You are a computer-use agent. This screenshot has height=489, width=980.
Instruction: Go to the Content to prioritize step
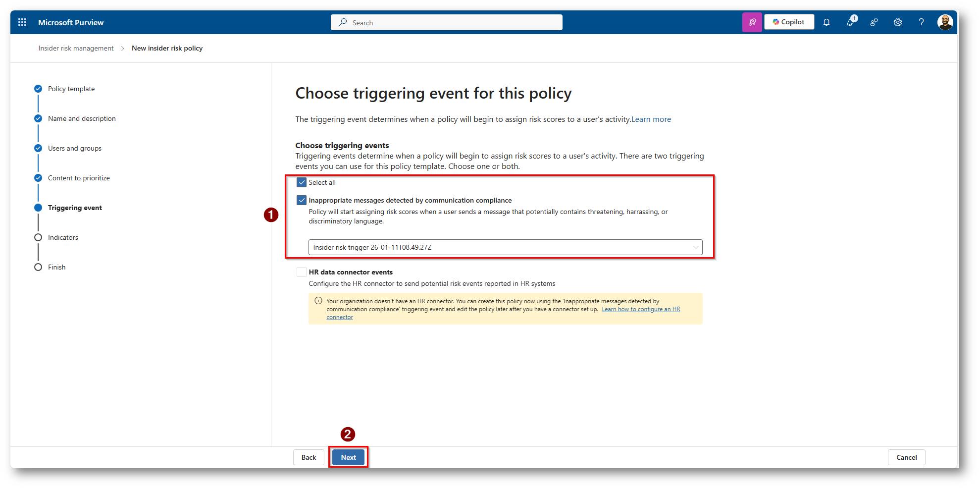pyautogui.click(x=79, y=178)
